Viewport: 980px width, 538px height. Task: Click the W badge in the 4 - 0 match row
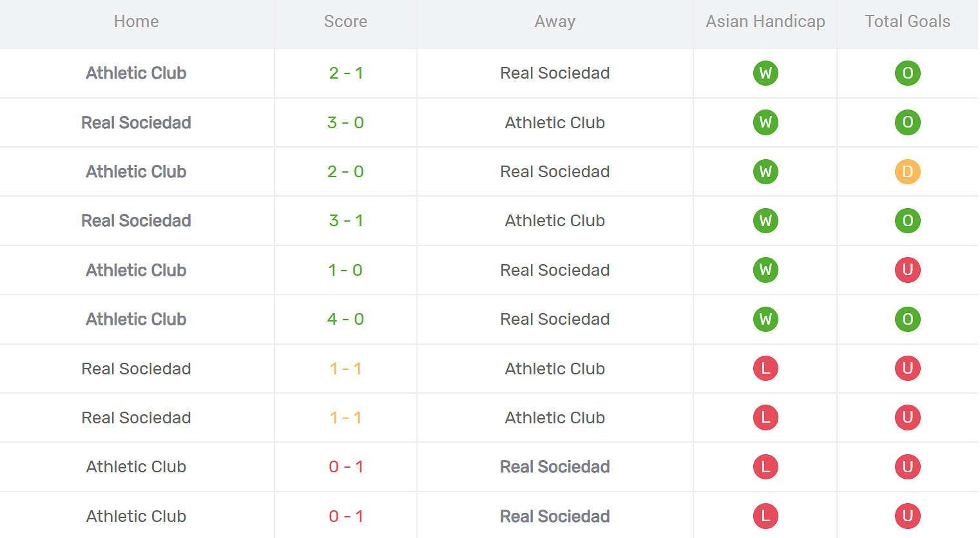765,319
